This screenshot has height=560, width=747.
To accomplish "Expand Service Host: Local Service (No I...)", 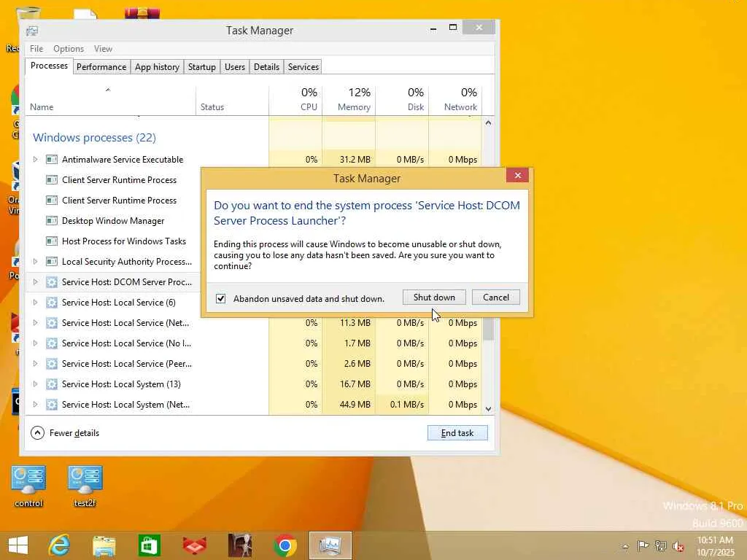I will click(35, 343).
